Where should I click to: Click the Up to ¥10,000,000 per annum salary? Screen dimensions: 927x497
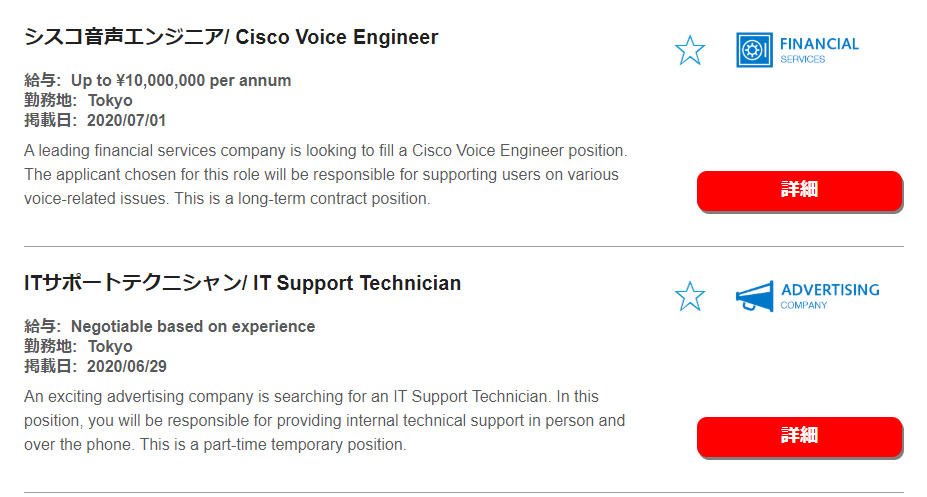coord(181,80)
